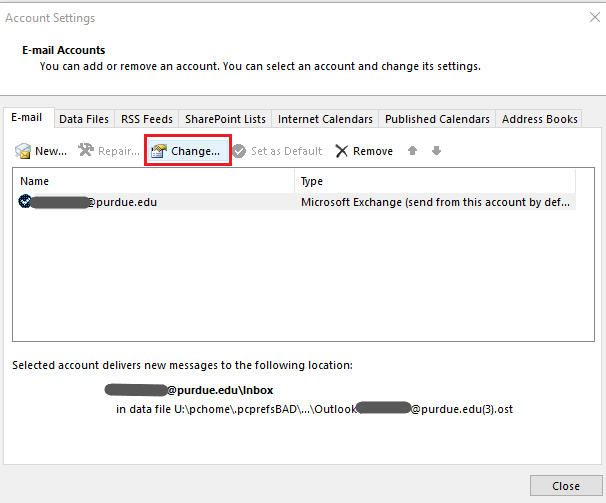
Task: Open the SharePoint Lists tab
Action: 225,119
